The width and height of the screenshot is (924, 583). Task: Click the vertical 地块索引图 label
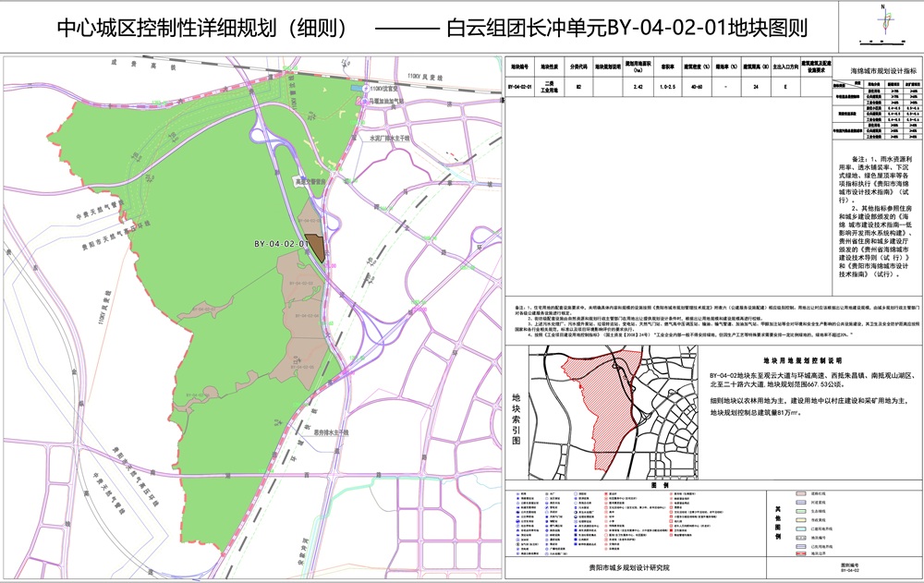(517, 419)
